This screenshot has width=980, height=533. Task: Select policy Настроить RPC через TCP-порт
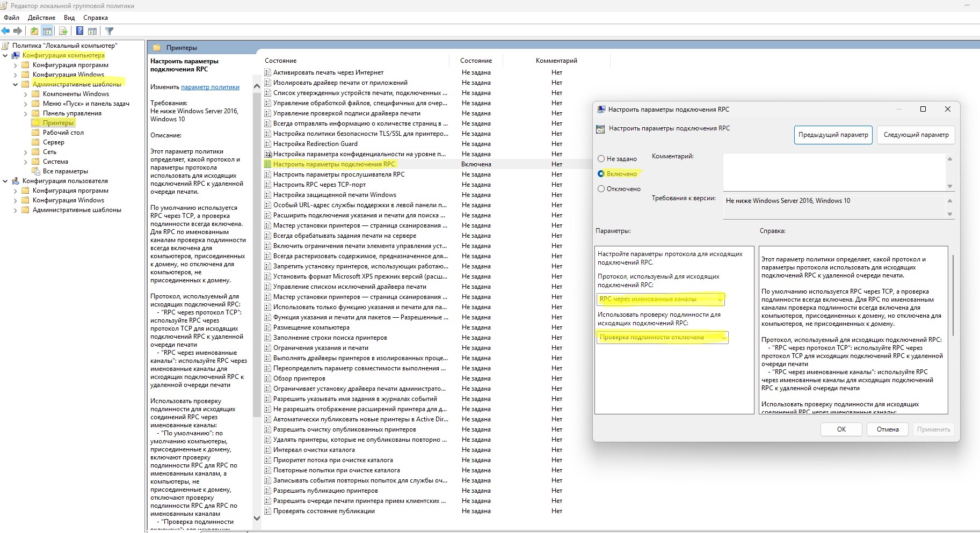pyautogui.click(x=320, y=185)
